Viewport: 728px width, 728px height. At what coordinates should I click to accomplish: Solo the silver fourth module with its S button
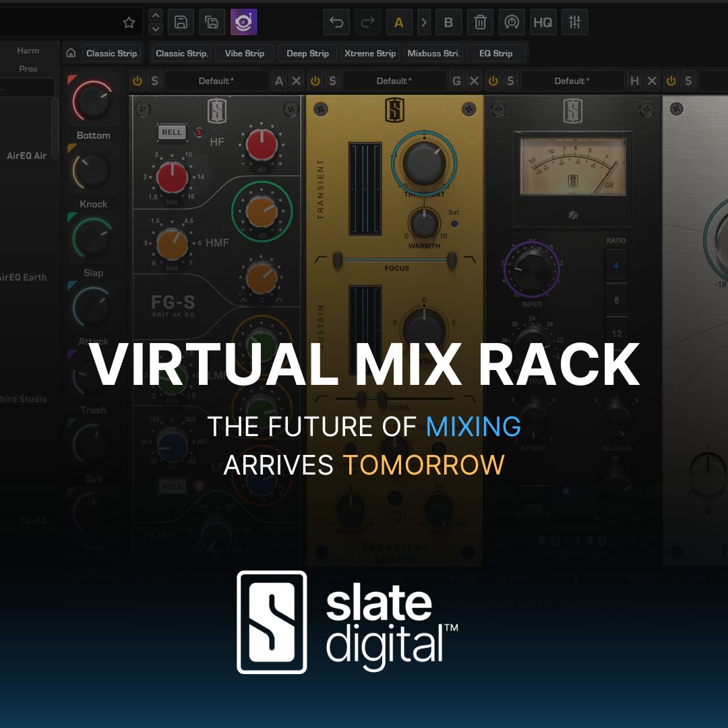[x=688, y=81]
